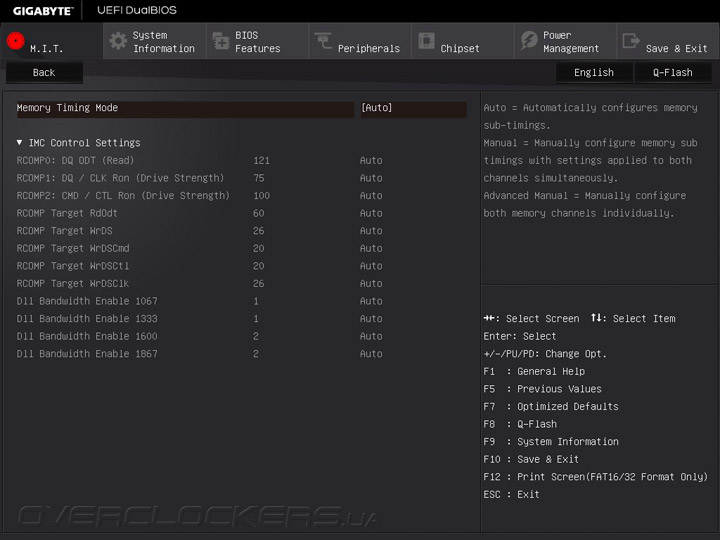Select the RCOMP Target WrDSClk label
This screenshot has height=540, width=720.
tap(73, 284)
